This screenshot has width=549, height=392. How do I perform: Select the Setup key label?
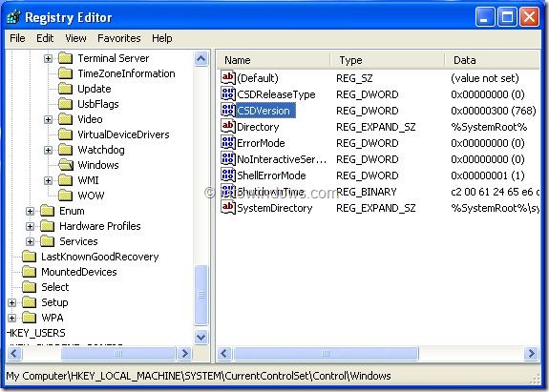point(54,302)
